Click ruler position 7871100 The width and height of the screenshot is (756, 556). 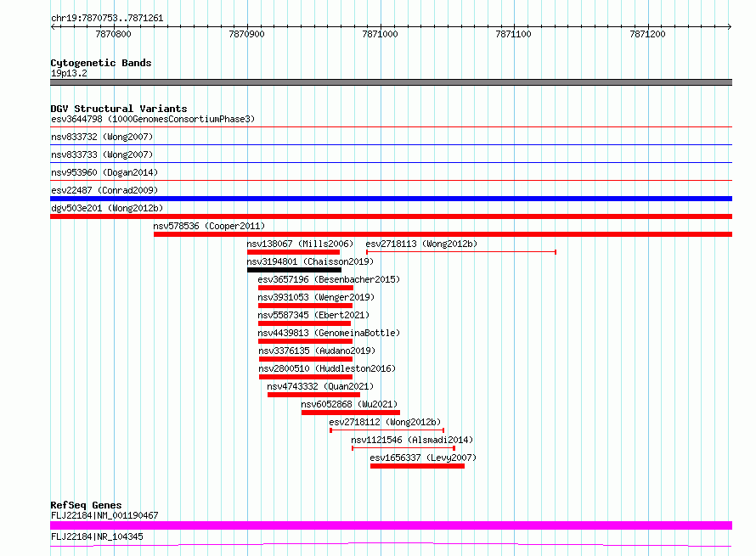[513, 34]
